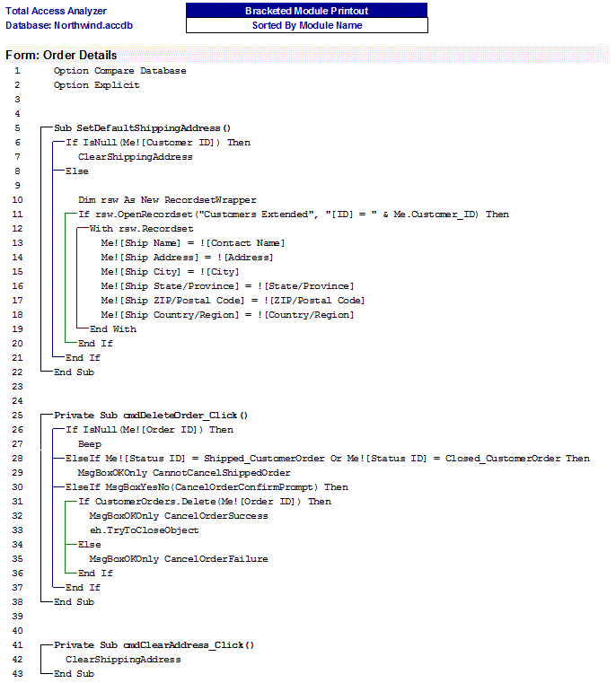Click the Me![Ship City] assignment line

pyautogui.click(x=170, y=271)
